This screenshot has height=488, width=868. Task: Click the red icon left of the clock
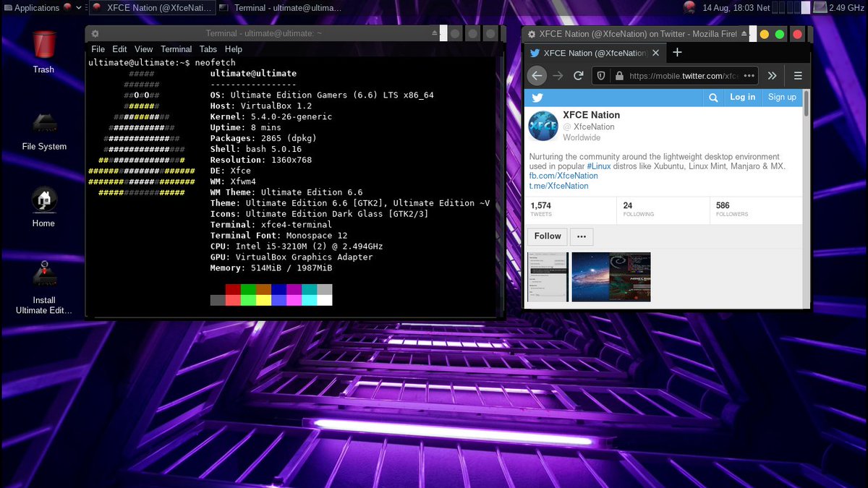tap(689, 8)
